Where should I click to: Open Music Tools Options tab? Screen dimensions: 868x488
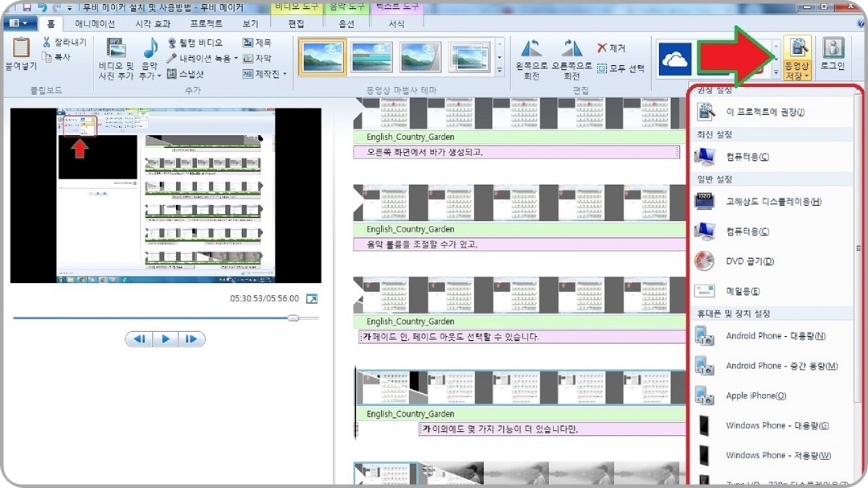[x=346, y=24]
